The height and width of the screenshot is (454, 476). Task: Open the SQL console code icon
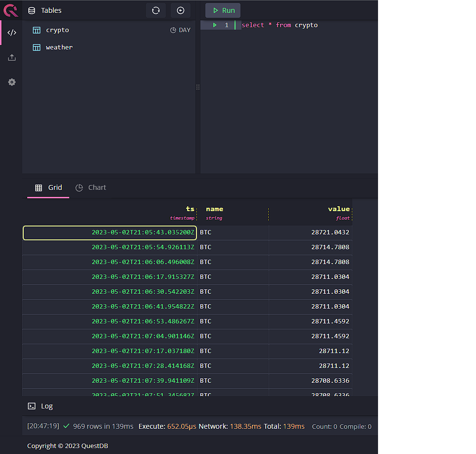tap(12, 33)
